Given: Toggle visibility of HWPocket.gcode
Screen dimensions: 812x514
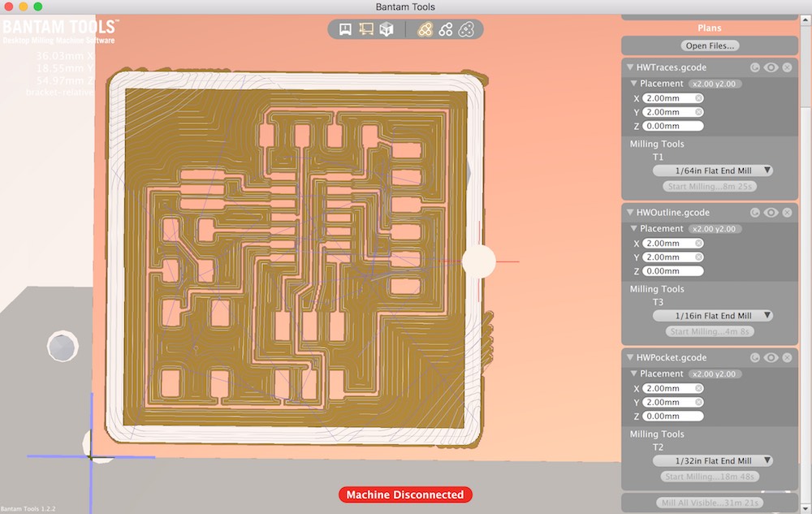Looking at the screenshot, I should click(771, 357).
